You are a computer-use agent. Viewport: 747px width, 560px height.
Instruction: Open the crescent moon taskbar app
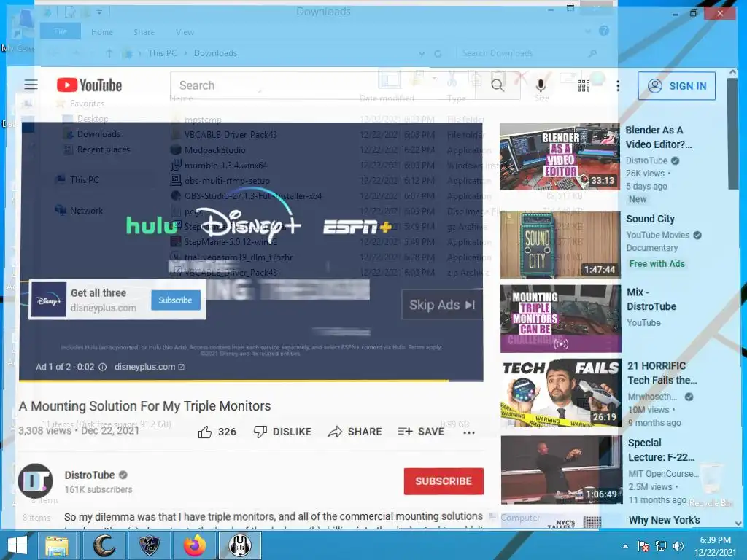pos(104,545)
